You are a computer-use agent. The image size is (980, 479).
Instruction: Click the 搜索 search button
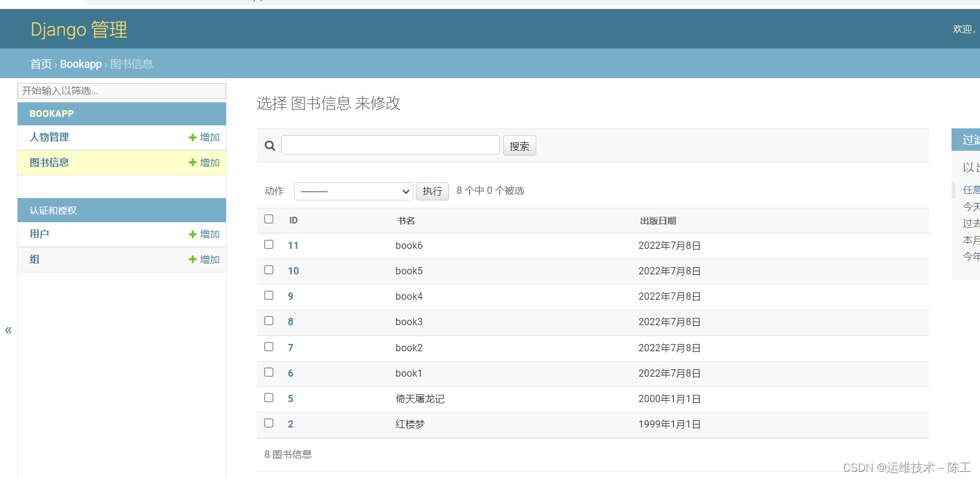pos(519,146)
